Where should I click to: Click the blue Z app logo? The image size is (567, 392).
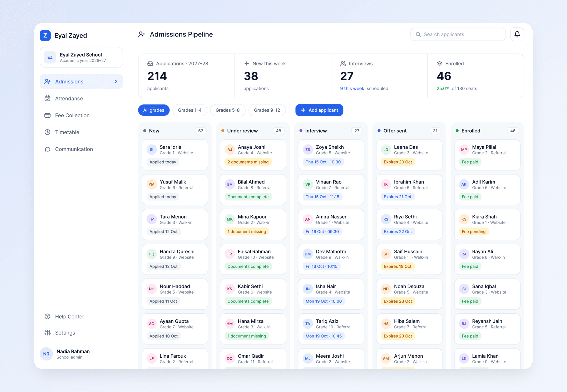[45, 35]
